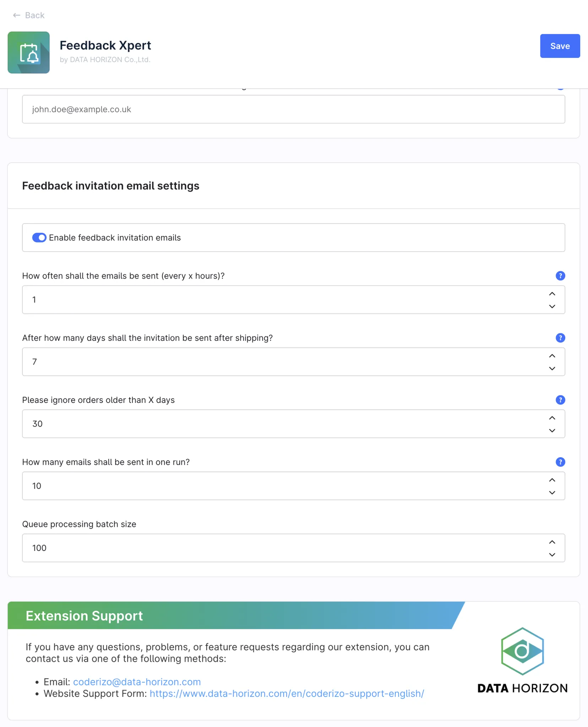Click the Back arrow link

tap(29, 15)
